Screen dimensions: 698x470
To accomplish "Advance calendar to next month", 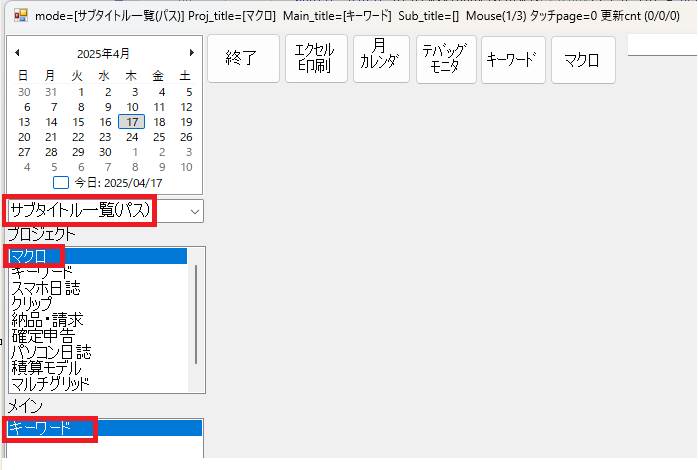I will point(191,52).
